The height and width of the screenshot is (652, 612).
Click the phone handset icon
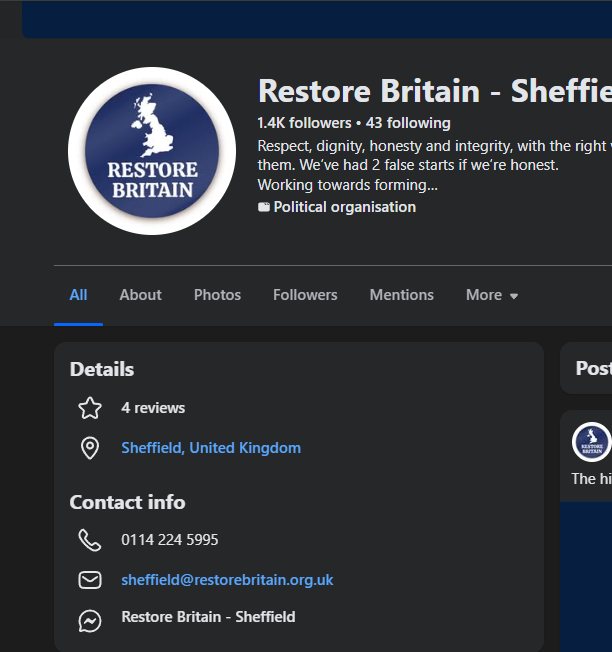pos(90,540)
